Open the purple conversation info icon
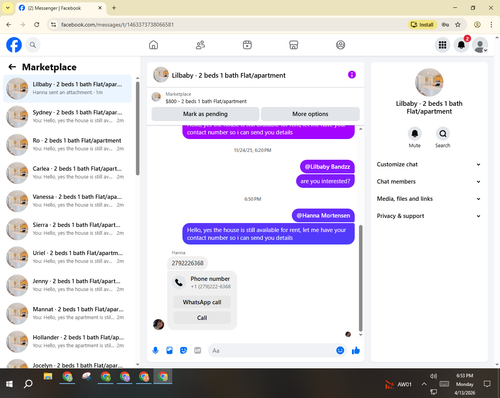 (352, 75)
